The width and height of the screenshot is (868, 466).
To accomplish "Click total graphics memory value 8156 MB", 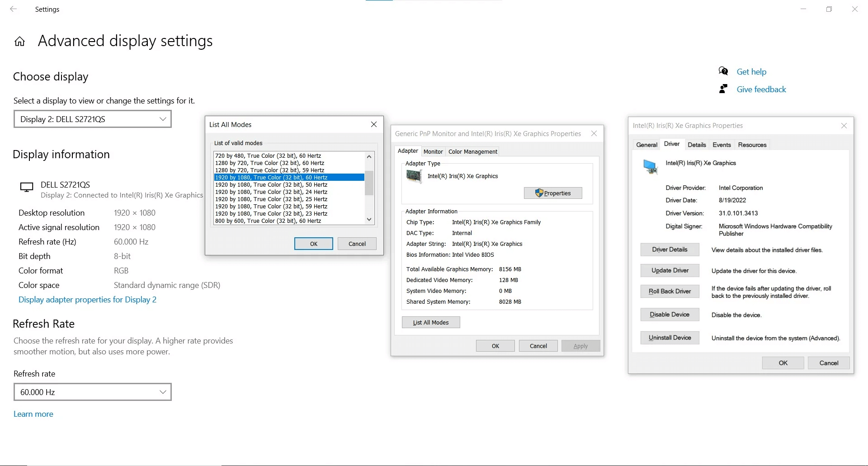I will (x=510, y=269).
